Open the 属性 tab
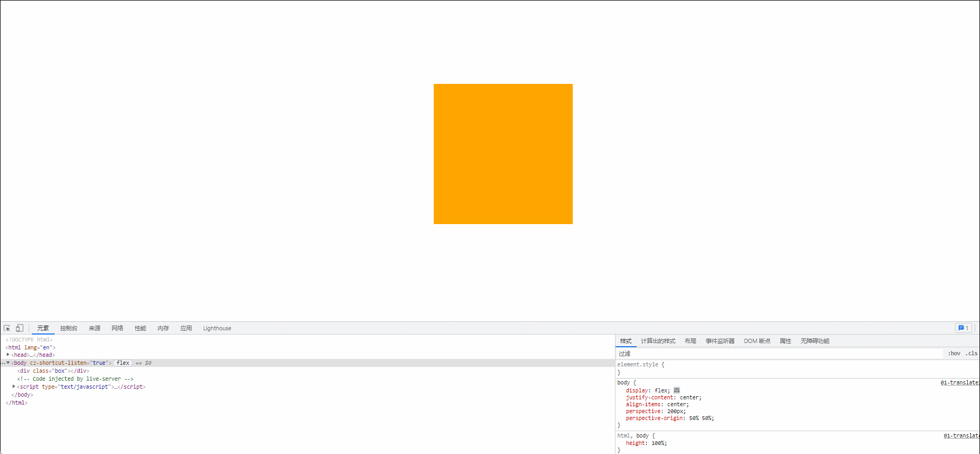The height and width of the screenshot is (454, 980). tap(785, 341)
